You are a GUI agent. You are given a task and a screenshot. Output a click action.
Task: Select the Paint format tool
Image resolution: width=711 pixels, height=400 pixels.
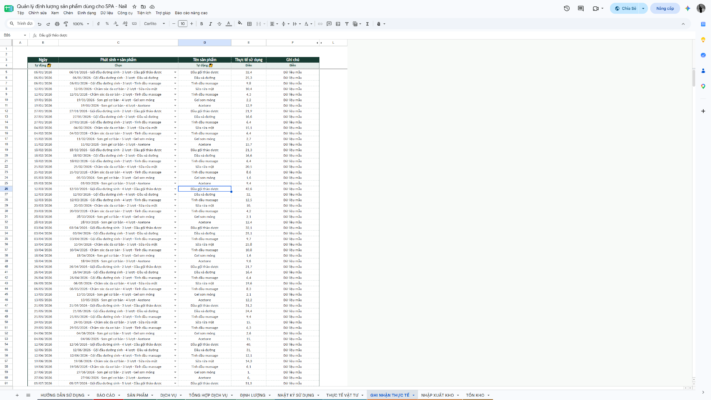coord(66,24)
